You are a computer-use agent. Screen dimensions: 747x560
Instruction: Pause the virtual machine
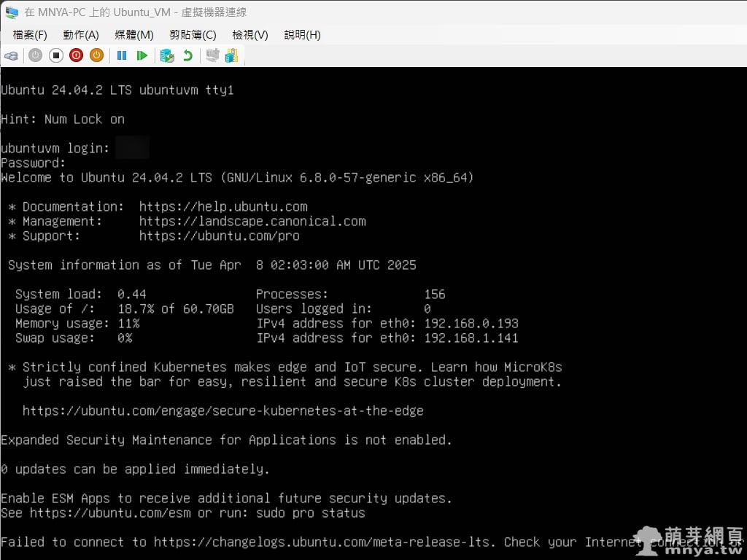click(122, 55)
